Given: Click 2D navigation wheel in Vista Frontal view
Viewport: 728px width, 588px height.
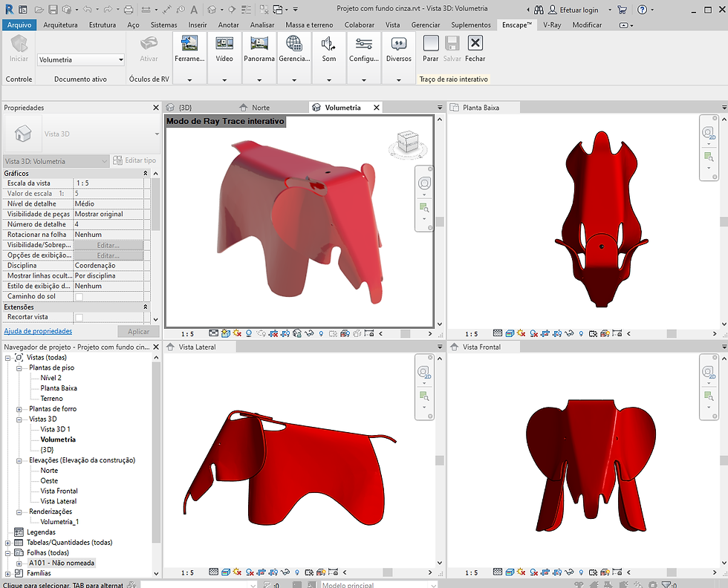Looking at the screenshot, I should click(709, 372).
